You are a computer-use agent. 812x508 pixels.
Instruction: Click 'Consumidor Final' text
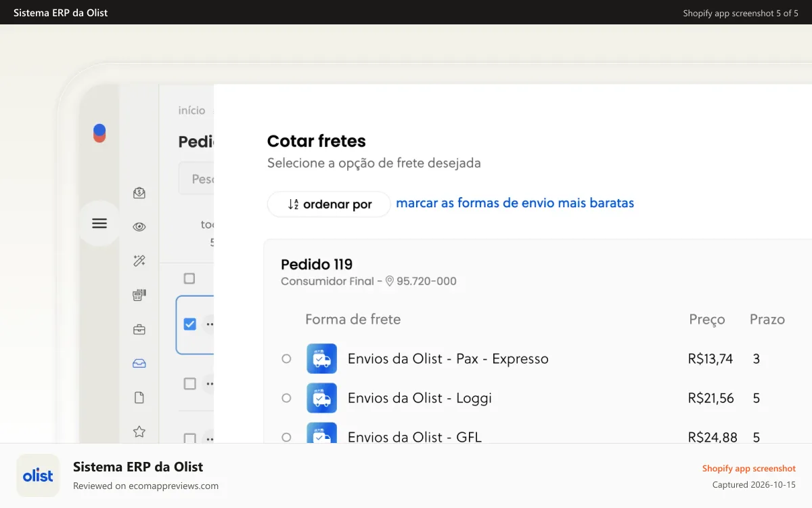[328, 281]
